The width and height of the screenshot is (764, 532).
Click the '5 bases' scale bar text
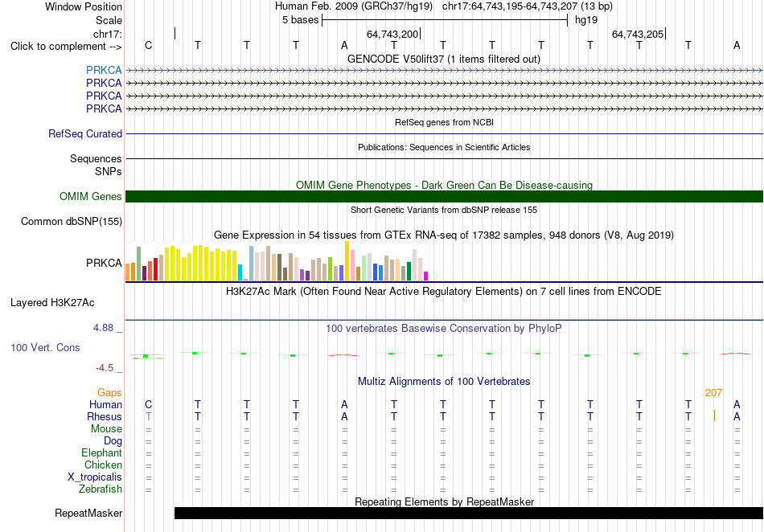(x=300, y=20)
